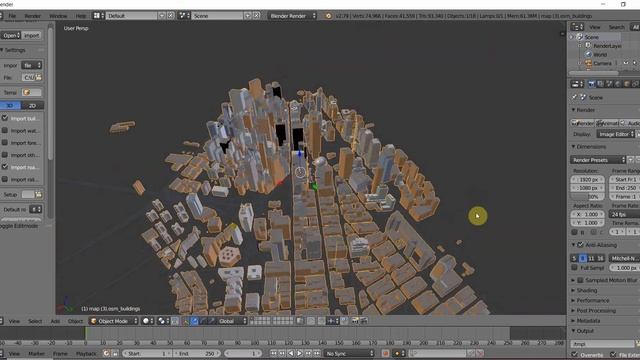640x360 pixels.
Task: Enable Import forests checkbox
Action: coord(5,142)
